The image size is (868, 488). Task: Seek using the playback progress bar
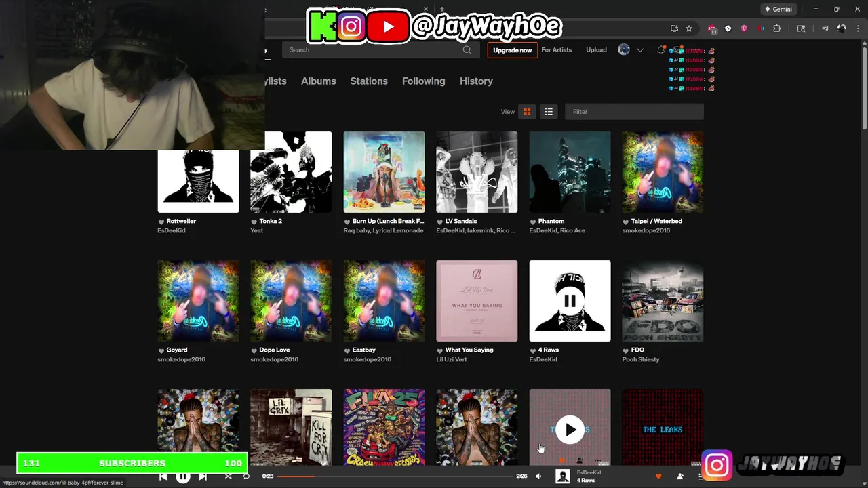click(x=395, y=476)
